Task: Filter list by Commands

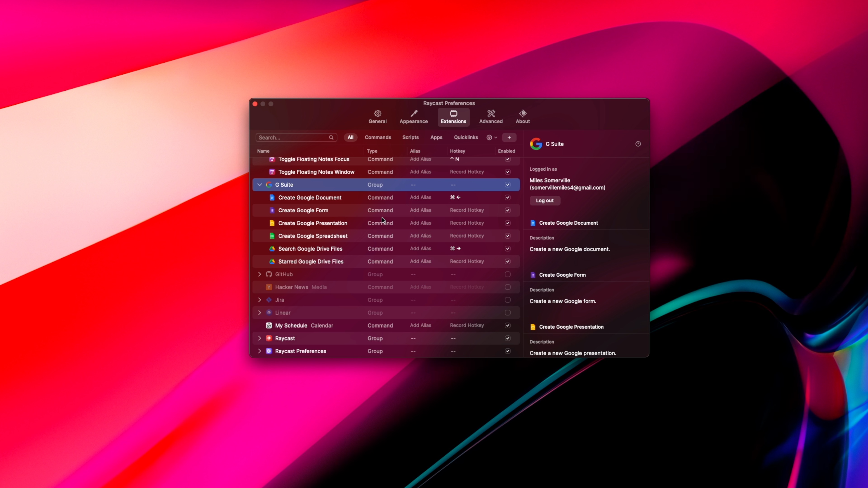Action: click(x=378, y=137)
